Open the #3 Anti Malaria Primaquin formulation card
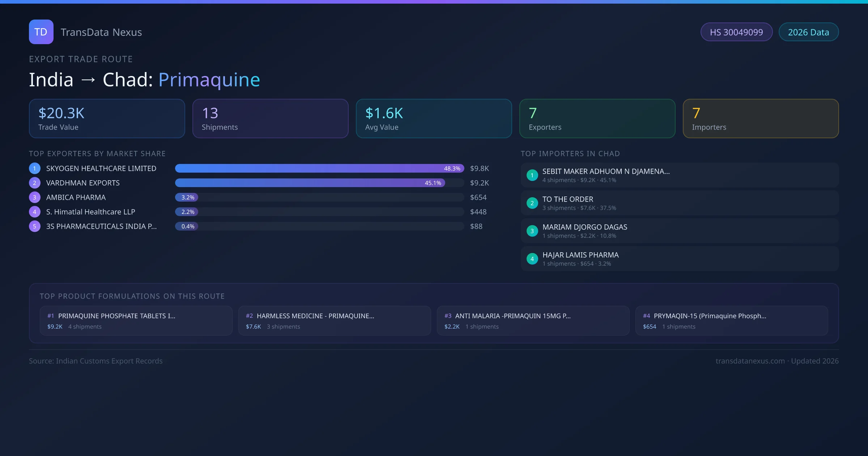This screenshot has height=456, width=868. click(x=533, y=321)
